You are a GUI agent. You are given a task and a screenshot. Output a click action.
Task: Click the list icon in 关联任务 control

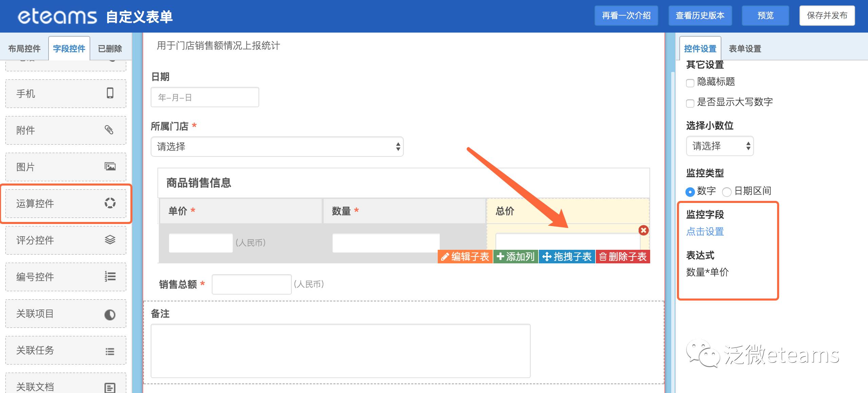(x=110, y=351)
